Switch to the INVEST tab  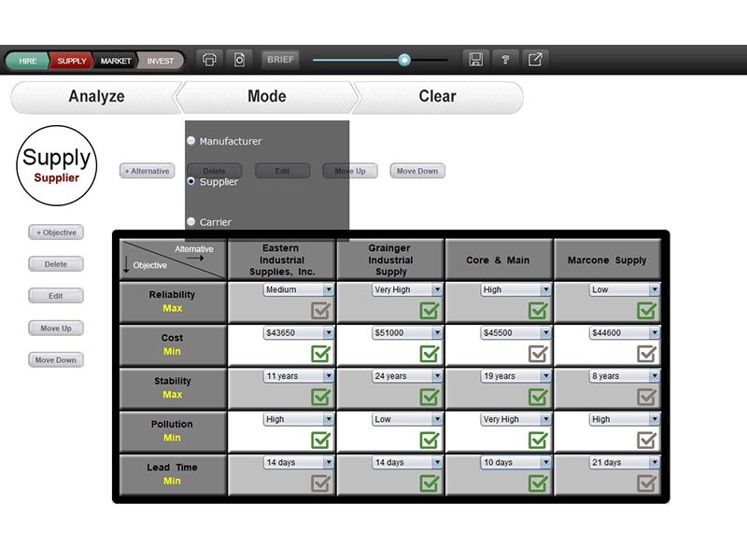coord(160,61)
